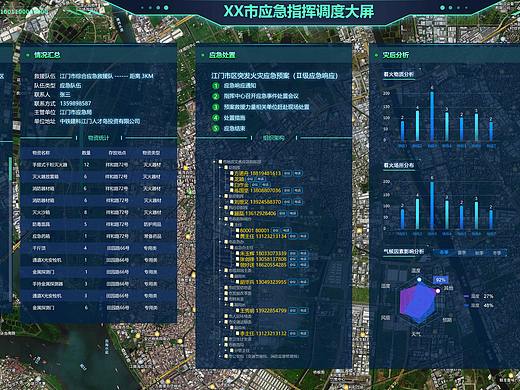Click second small button after 13123213132

tap(303, 333)
